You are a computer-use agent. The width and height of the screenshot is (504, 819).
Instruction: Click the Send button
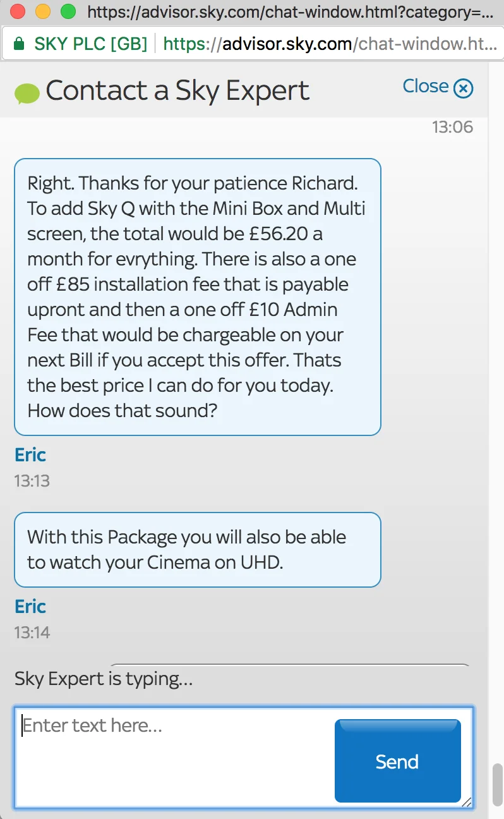(x=398, y=761)
